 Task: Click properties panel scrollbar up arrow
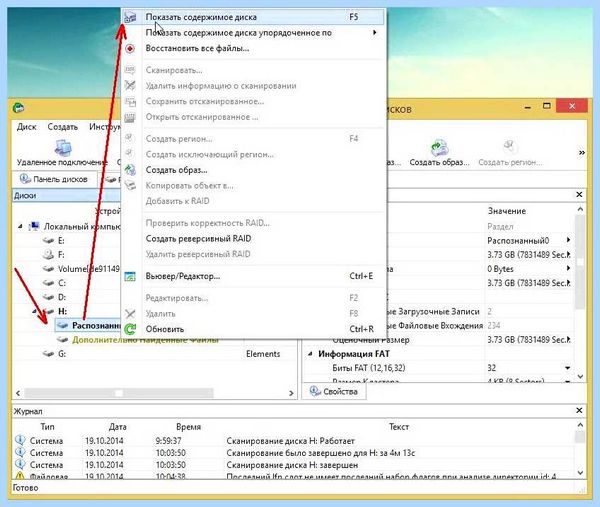pyautogui.click(x=580, y=209)
